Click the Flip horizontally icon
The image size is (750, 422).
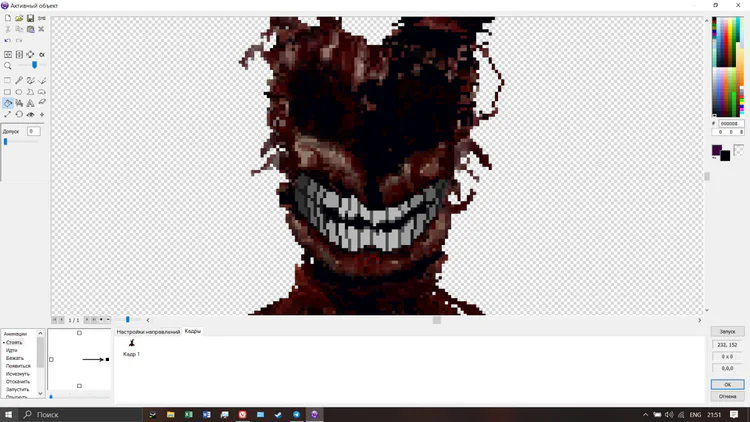[x=8, y=55]
